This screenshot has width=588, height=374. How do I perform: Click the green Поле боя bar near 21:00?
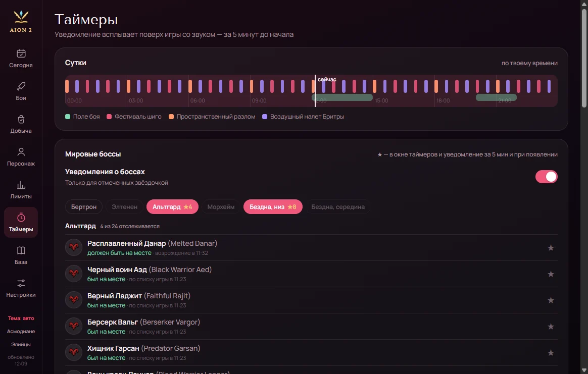(x=496, y=97)
